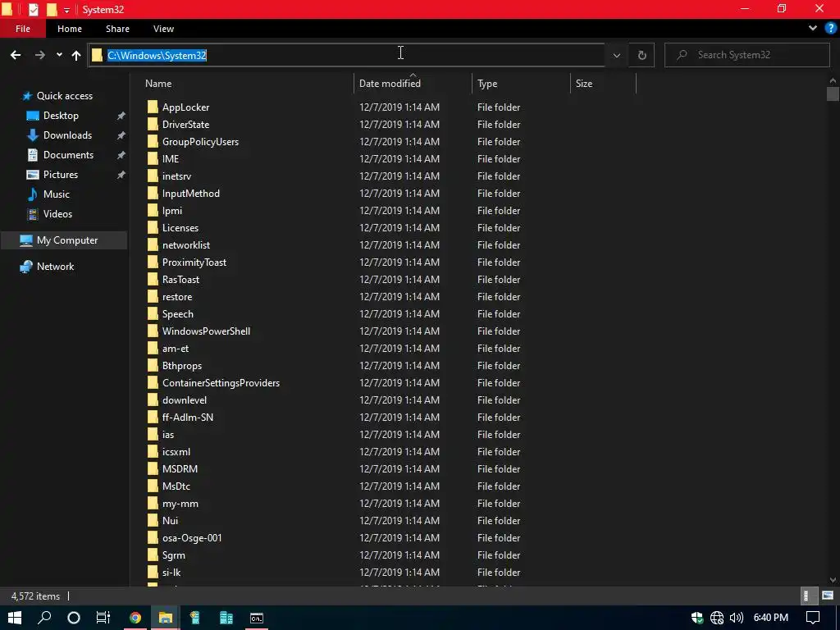Open Music in the sidebar
Image resolution: width=840 pixels, height=630 pixels.
57,194
